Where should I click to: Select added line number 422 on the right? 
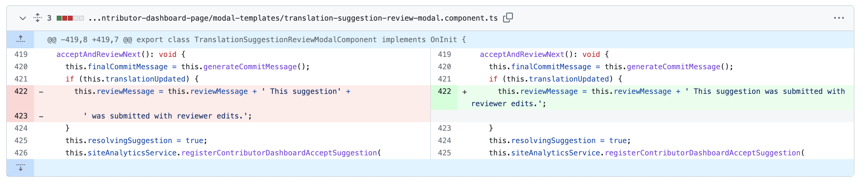tap(444, 91)
